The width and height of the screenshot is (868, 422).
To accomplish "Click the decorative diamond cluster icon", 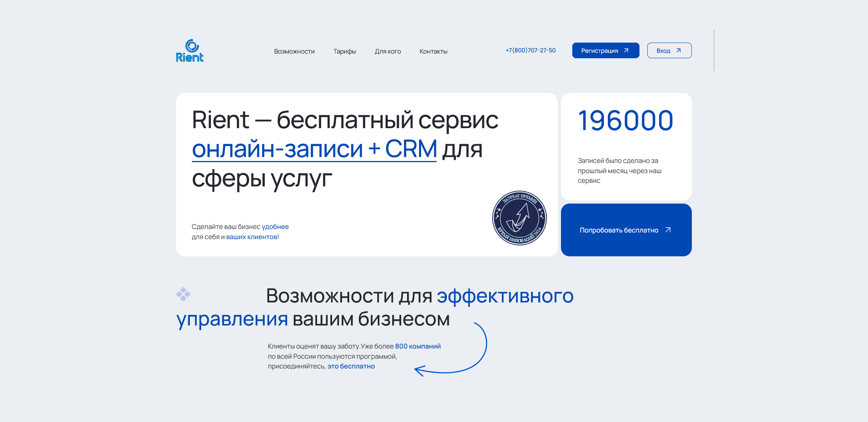I will [x=184, y=293].
